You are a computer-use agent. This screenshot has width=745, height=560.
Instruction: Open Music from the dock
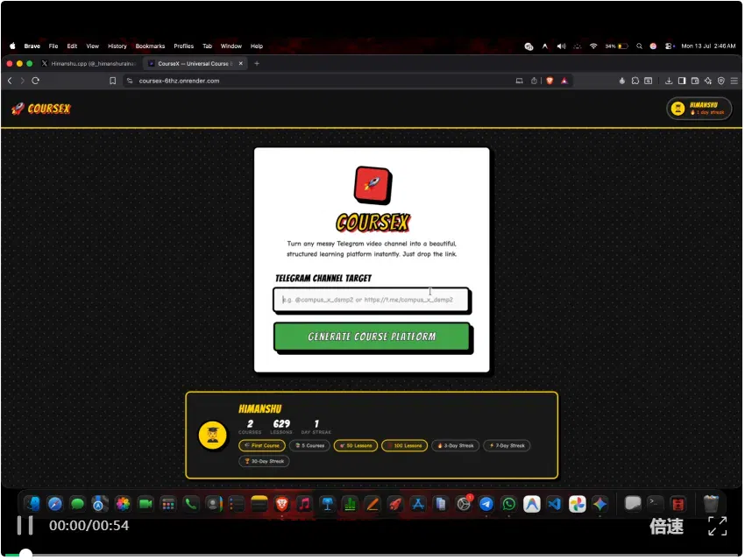304,505
